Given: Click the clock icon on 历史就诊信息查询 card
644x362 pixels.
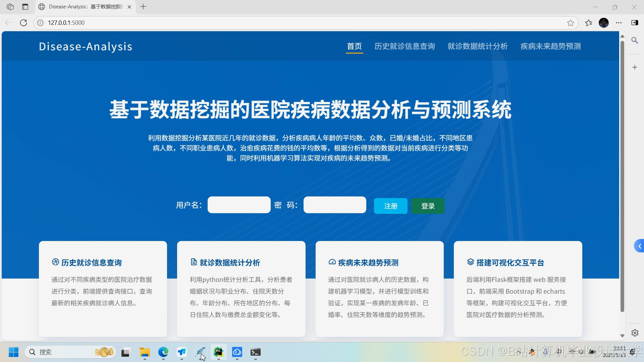Looking at the screenshot, I should click(55, 262).
